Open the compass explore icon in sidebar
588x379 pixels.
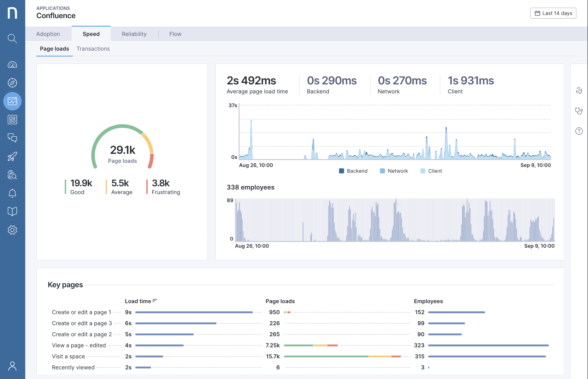pos(12,83)
